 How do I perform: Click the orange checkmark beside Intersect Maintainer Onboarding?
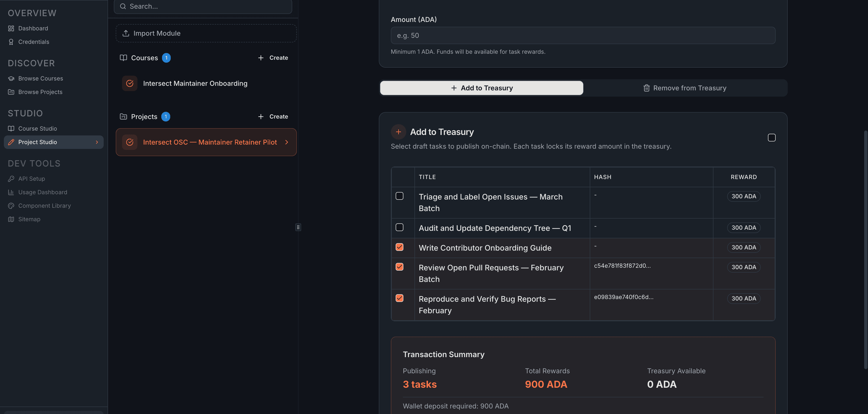(x=129, y=83)
